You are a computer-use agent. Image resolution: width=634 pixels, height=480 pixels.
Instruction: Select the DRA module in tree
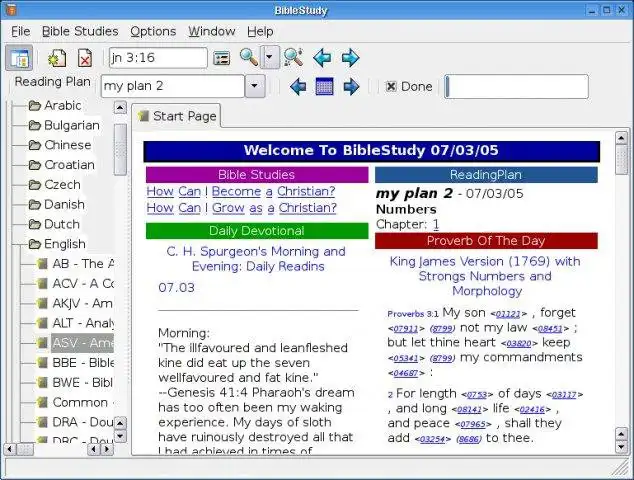[75, 423]
